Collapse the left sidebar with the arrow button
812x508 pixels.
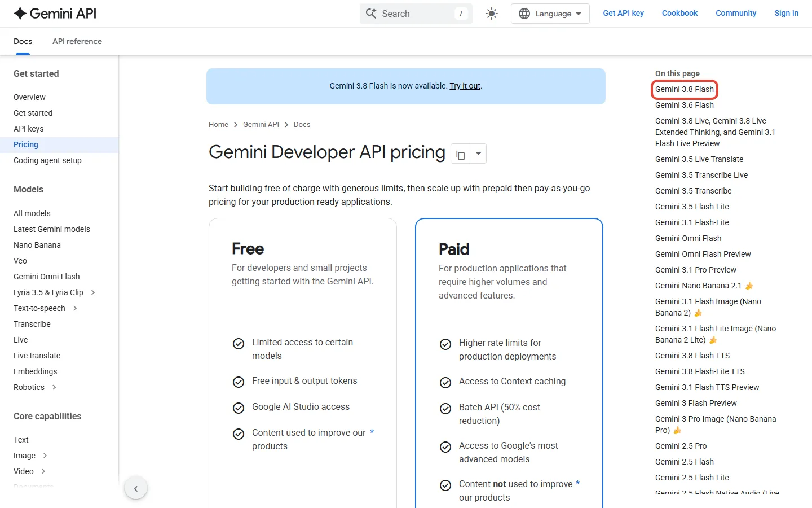[136, 489]
